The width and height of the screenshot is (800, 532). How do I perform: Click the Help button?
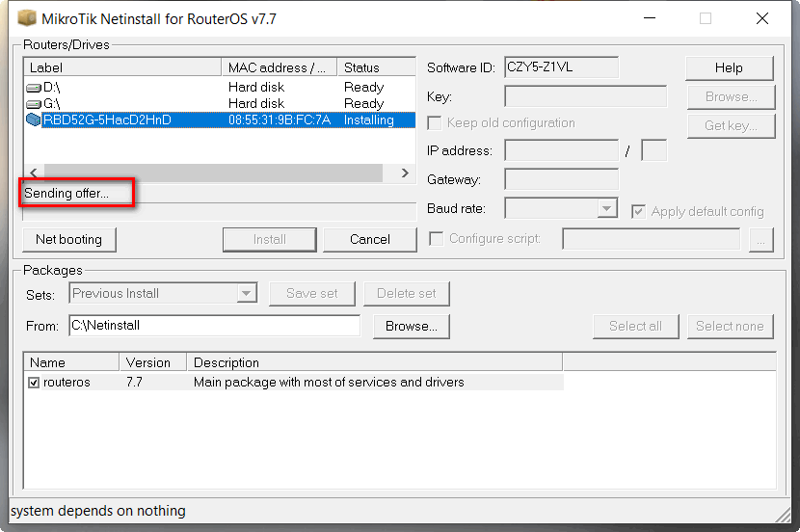pyautogui.click(x=729, y=67)
